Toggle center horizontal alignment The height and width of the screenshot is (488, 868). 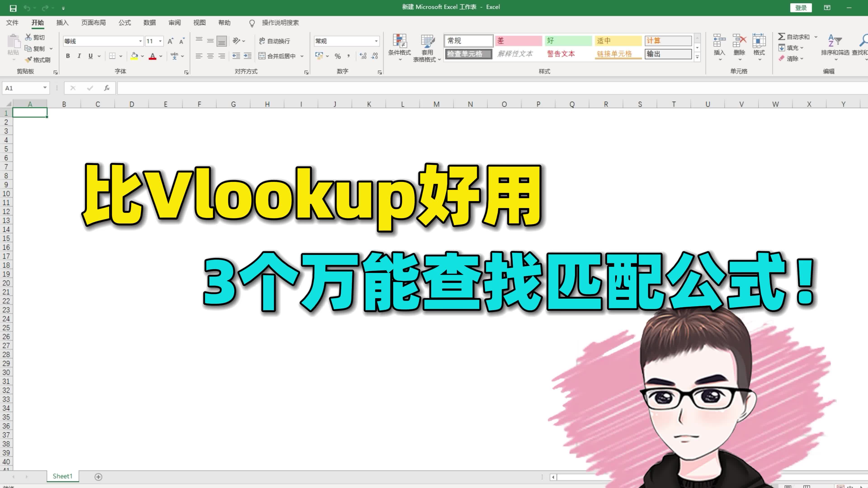tap(210, 56)
